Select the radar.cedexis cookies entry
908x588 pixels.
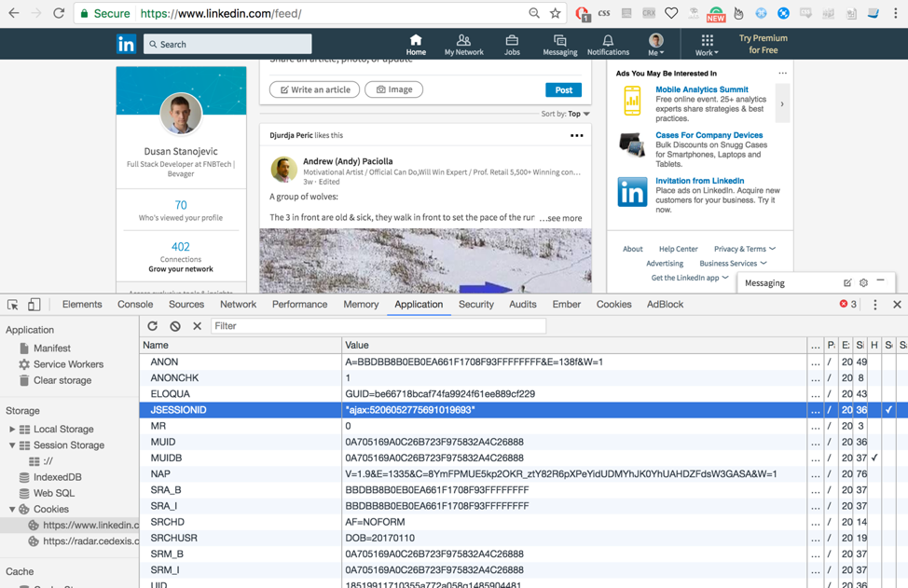pos(84,541)
